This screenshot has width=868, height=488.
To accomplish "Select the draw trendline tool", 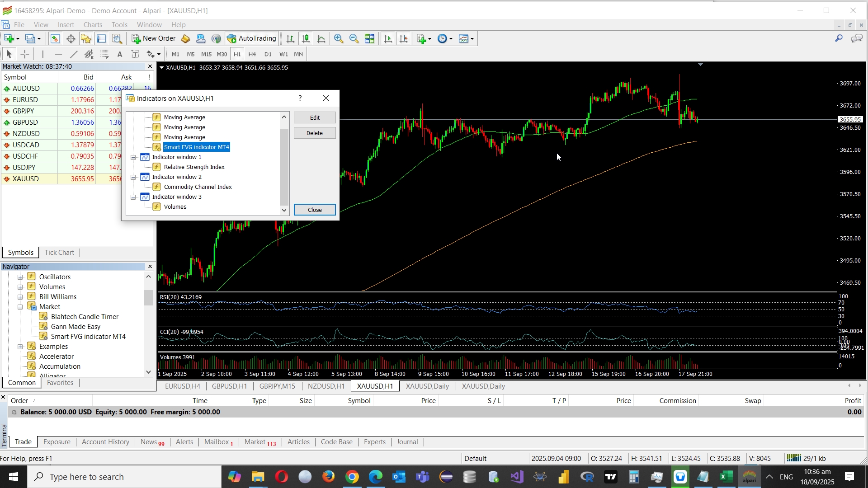I will click(x=74, y=54).
